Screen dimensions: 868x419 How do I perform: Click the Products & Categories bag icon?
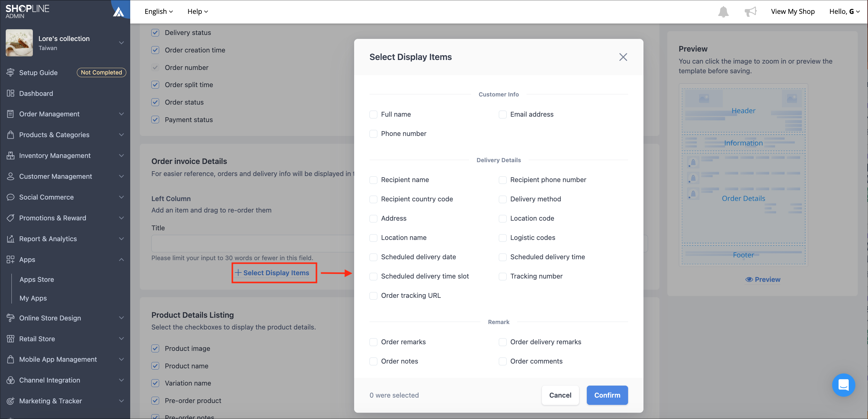point(11,135)
